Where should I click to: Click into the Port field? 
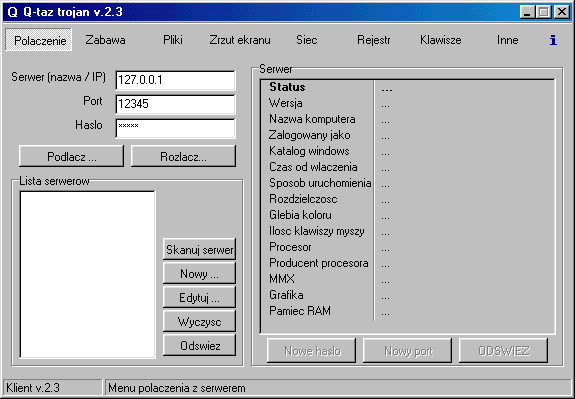pyautogui.click(x=175, y=104)
